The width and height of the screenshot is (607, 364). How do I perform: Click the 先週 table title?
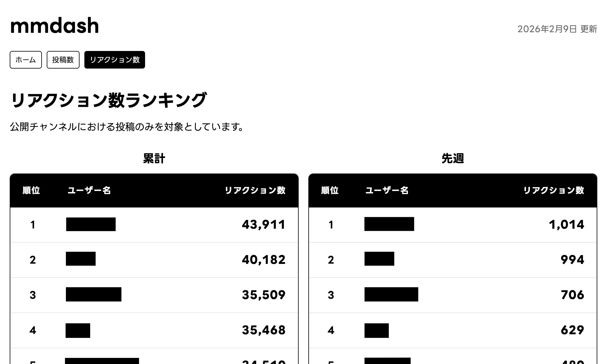(x=453, y=158)
